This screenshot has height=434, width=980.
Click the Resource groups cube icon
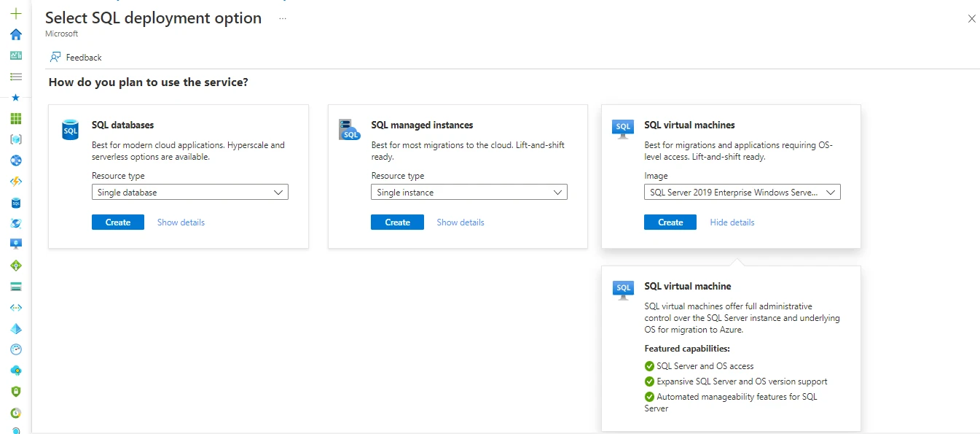click(x=15, y=139)
